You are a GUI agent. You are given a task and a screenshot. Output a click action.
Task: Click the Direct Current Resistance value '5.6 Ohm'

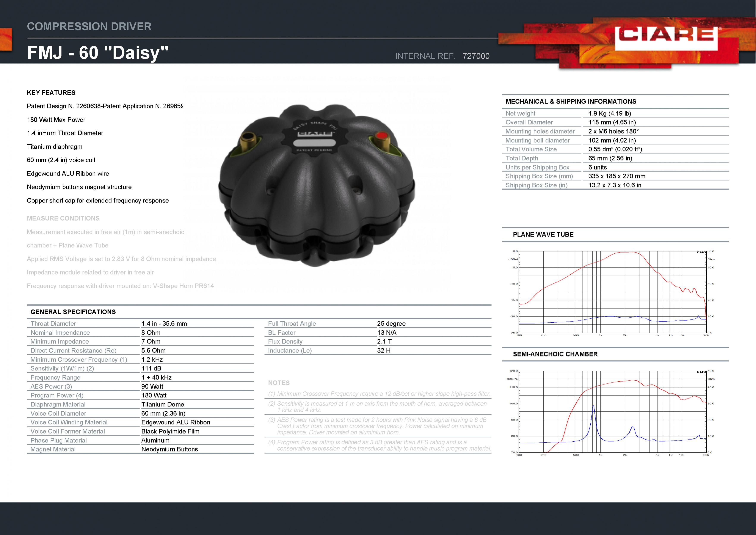tap(154, 350)
